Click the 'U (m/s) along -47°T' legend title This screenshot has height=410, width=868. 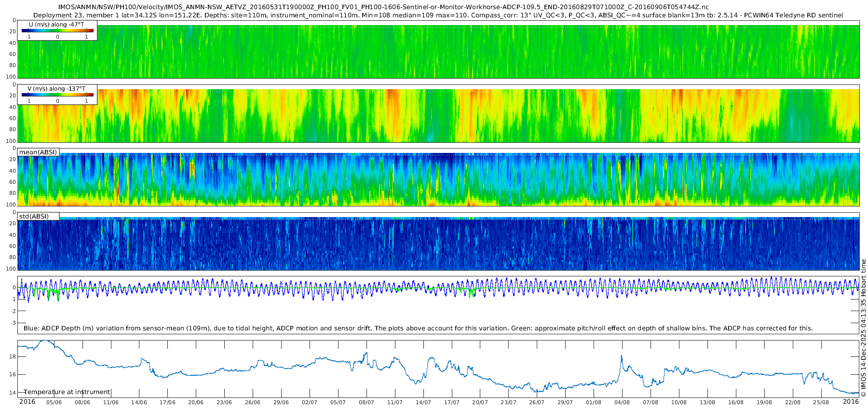[x=56, y=24]
